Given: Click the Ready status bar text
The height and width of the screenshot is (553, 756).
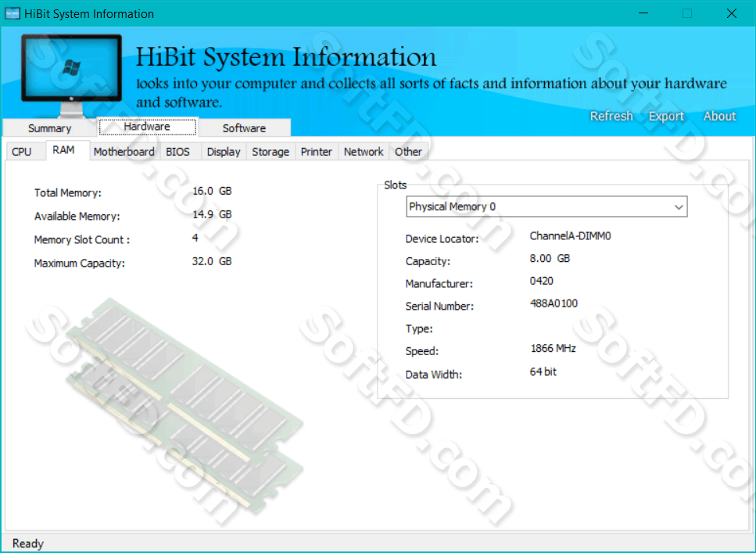Looking at the screenshot, I should [28, 544].
